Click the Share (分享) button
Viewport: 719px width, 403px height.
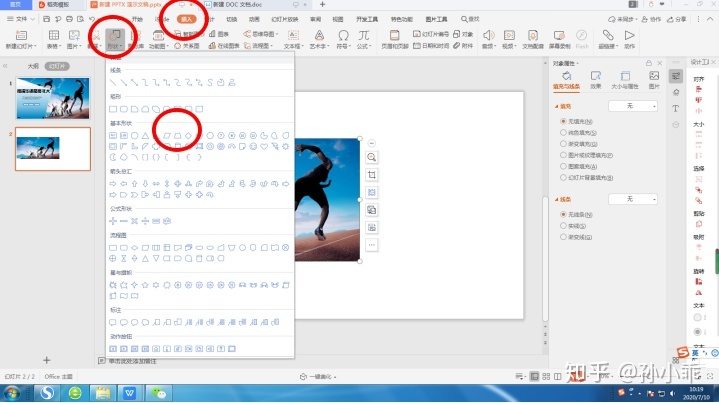point(677,19)
